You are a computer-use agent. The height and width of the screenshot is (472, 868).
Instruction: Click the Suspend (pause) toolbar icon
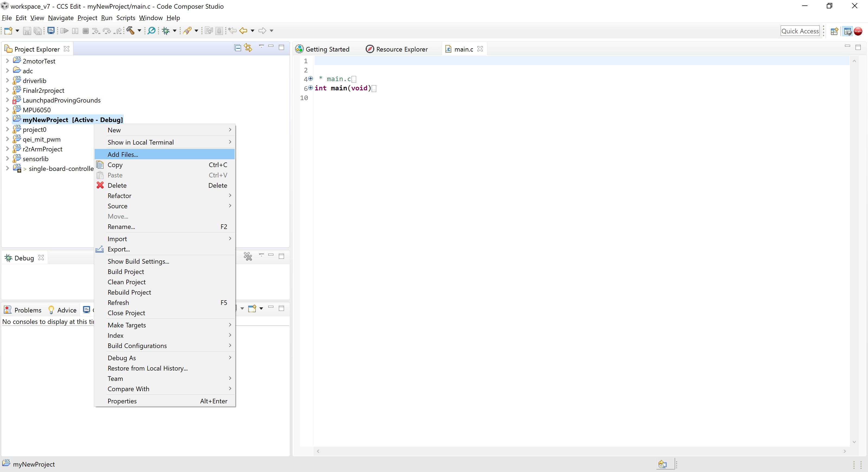coord(75,31)
